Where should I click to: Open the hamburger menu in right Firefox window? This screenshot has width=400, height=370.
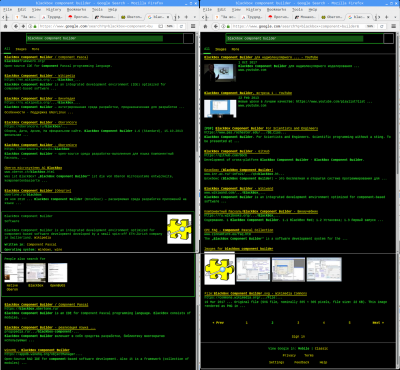(393, 26)
